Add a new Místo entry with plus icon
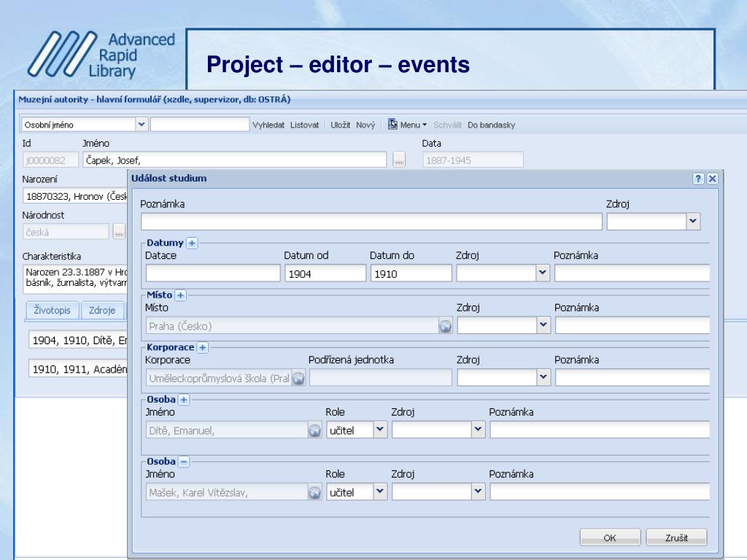Screen dimensions: 747x560 [x=181, y=295]
